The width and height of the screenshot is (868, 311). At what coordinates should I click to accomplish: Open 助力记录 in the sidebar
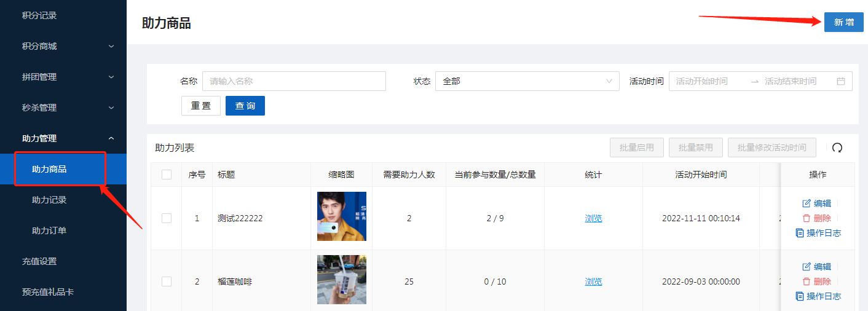[x=49, y=200]
